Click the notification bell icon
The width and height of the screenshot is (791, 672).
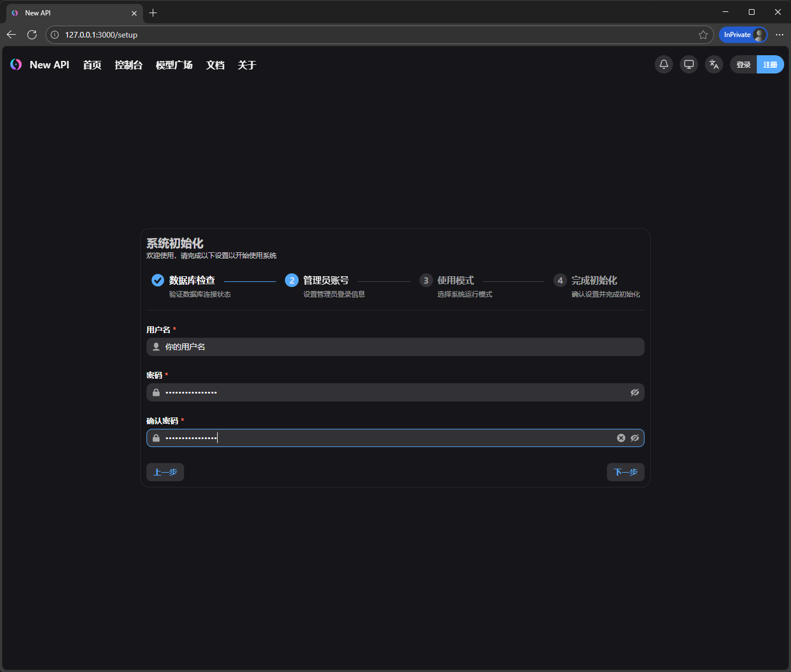tap(664, 64)
